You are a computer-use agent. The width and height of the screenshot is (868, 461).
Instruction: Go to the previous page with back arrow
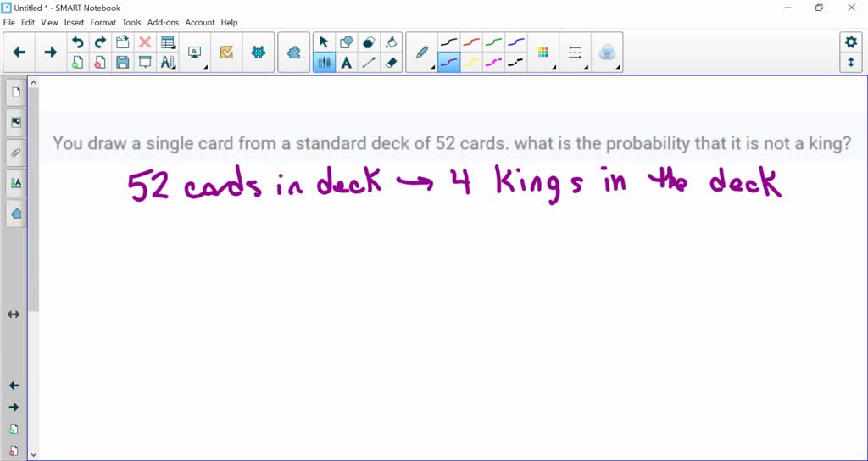point(19,53)
